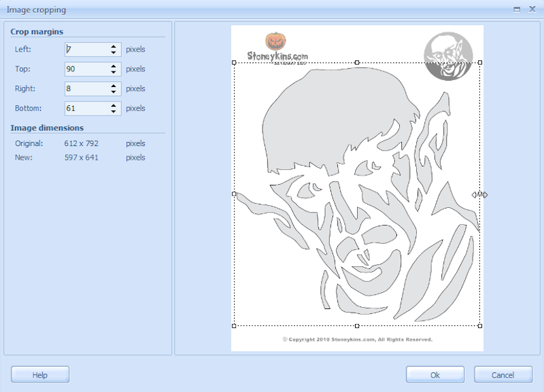Confirm cropping with the Ok button
Screen dimensions: 544x392
click(x=435, y=374)
